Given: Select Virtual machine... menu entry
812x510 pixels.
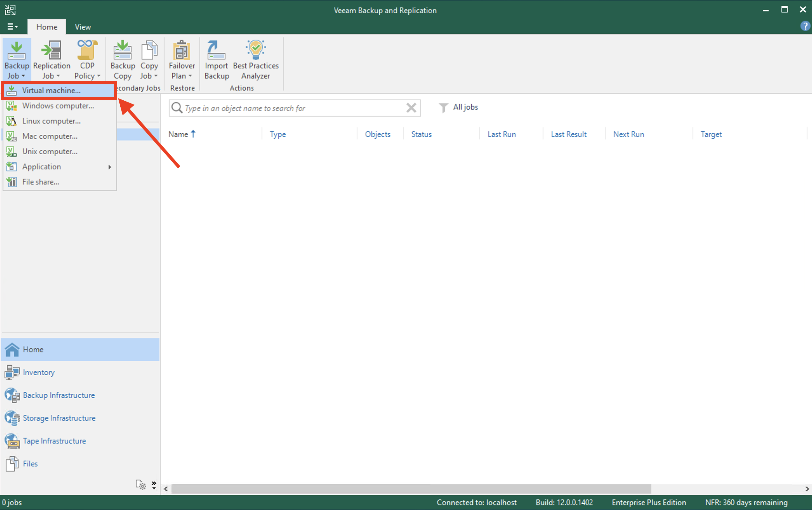Looking at the screenshot, I should pyautogui.click(x=59, y=91).
